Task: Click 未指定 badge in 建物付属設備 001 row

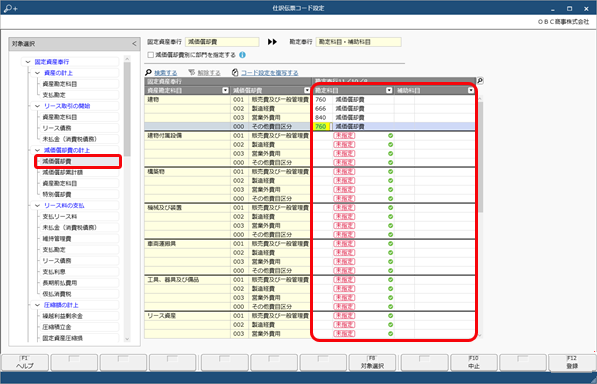Action: click(344, 135)
